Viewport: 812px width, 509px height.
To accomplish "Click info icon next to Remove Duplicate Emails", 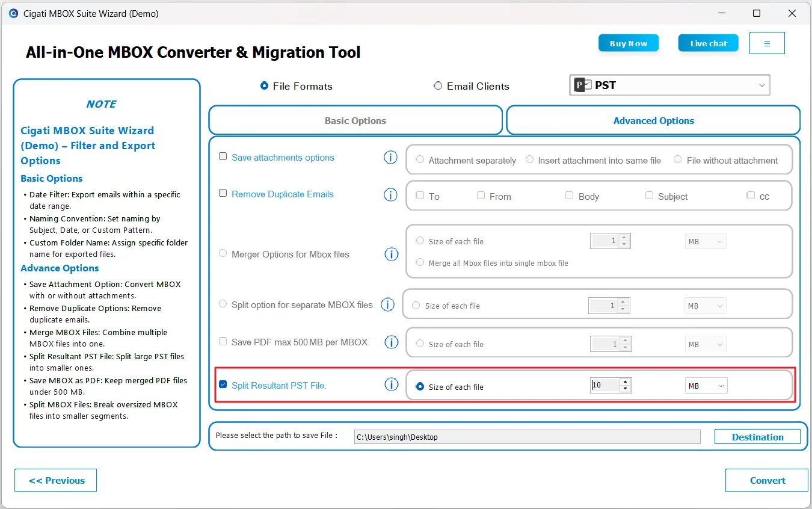I will click(x=391, y=195).
